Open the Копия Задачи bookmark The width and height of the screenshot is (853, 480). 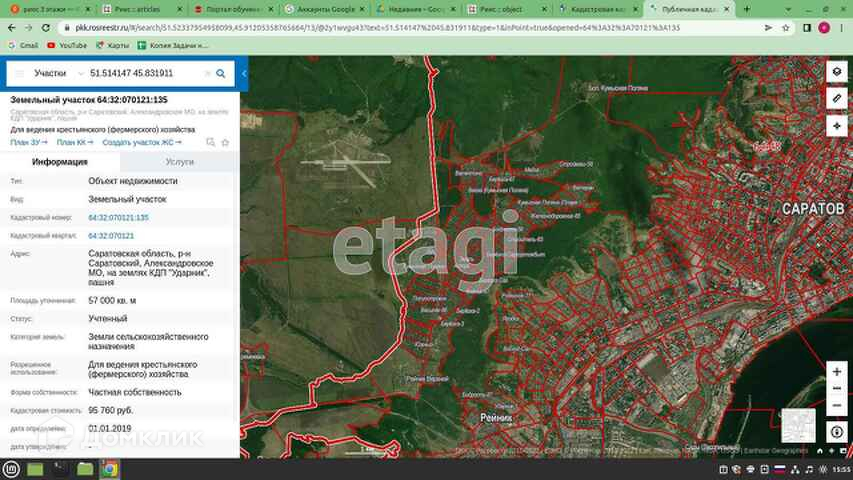(172, 46)
